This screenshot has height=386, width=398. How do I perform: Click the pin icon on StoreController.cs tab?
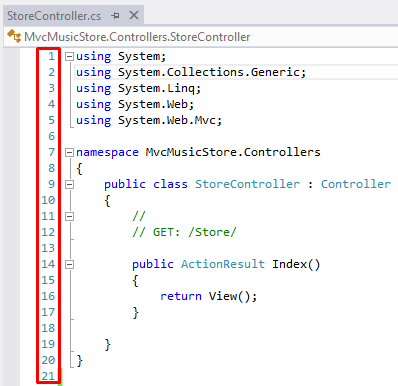(115, 15)
